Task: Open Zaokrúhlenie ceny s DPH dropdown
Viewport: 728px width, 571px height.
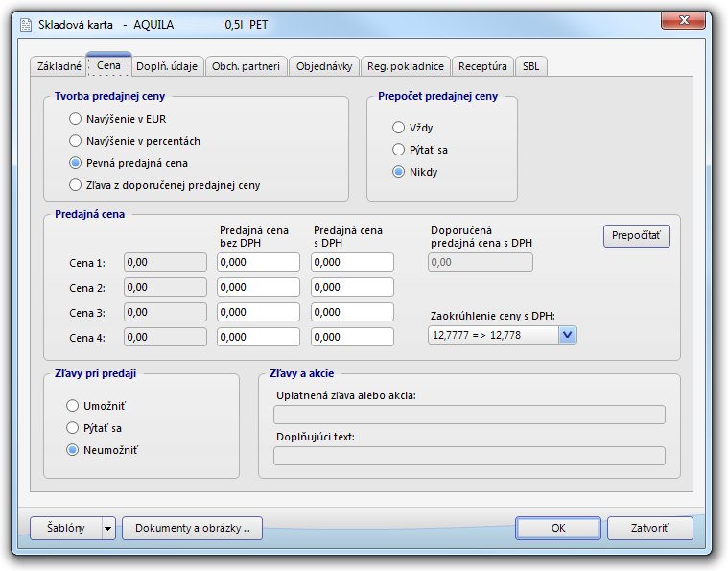Action: 566,334
